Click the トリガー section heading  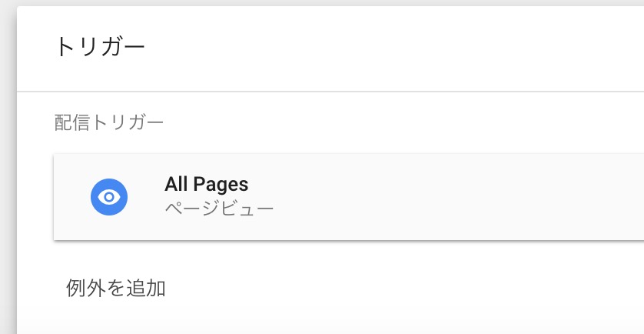pyautogui.click(x=100, y=47)
